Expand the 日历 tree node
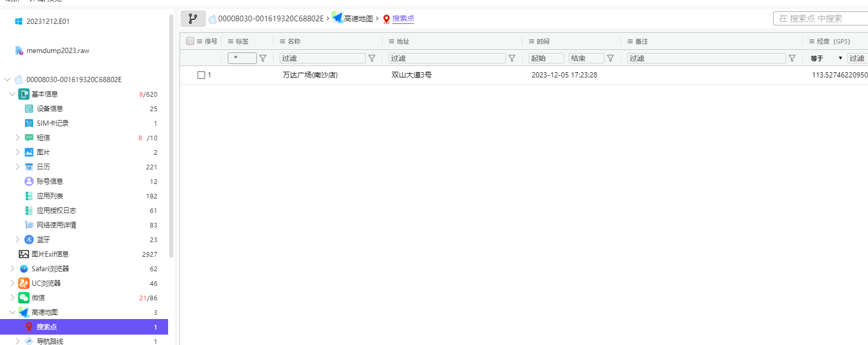This screenshot has height=345, width=868. point(18,167)
